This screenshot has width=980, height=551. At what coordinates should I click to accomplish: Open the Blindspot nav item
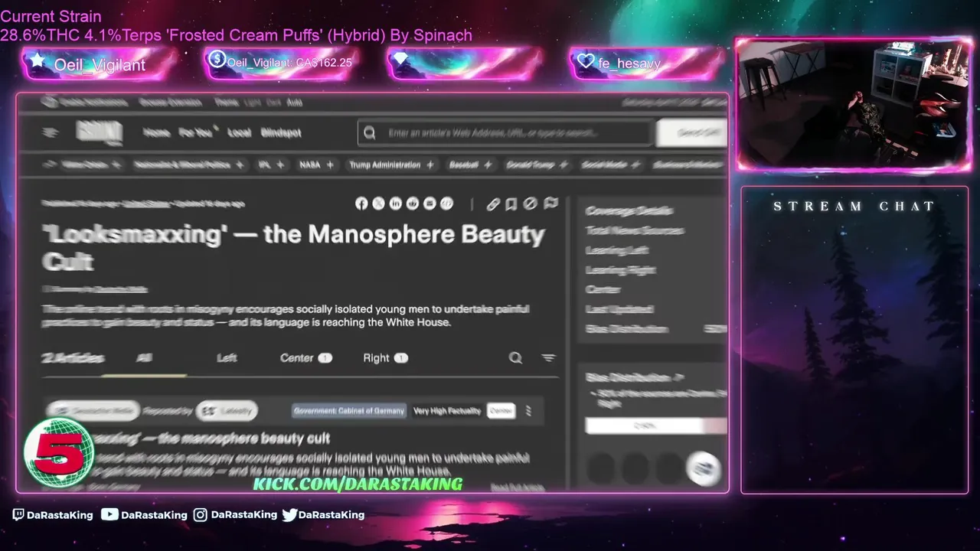coord(281,132)
